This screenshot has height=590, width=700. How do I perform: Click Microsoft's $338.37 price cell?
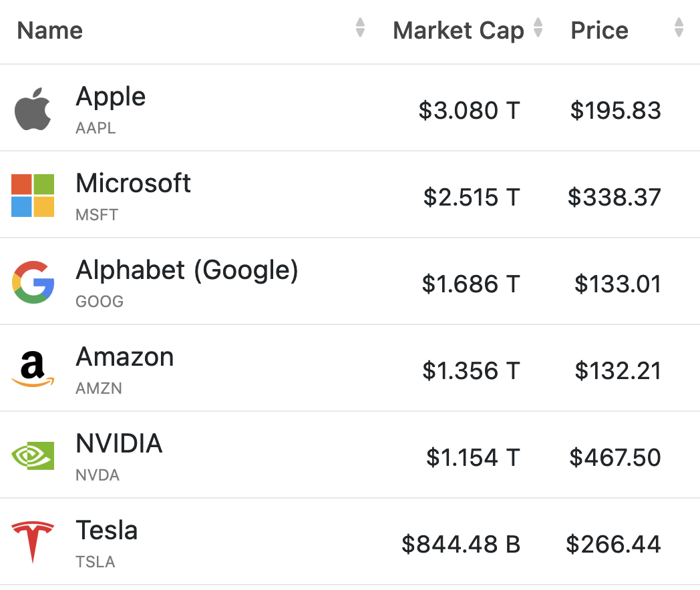(614, 198)
